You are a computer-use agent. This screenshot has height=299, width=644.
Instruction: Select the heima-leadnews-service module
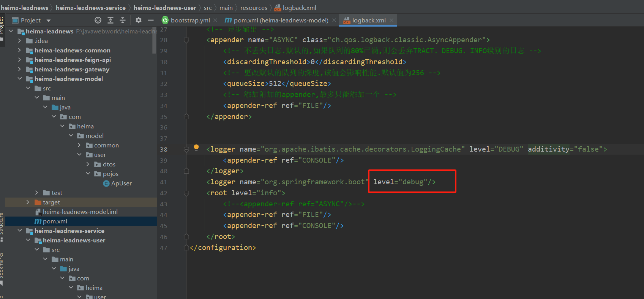[x=69, y=231]
